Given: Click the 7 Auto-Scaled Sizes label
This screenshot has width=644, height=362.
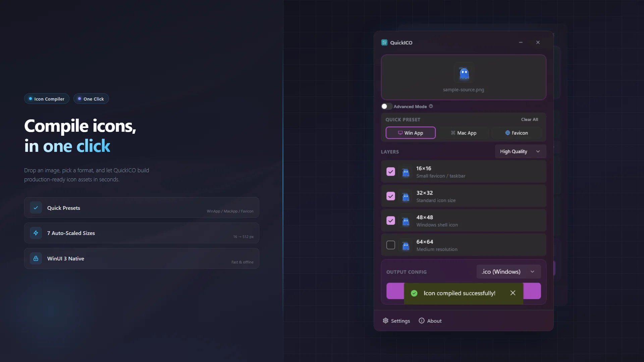Looking at the screenshot, I should click(71, 233).
